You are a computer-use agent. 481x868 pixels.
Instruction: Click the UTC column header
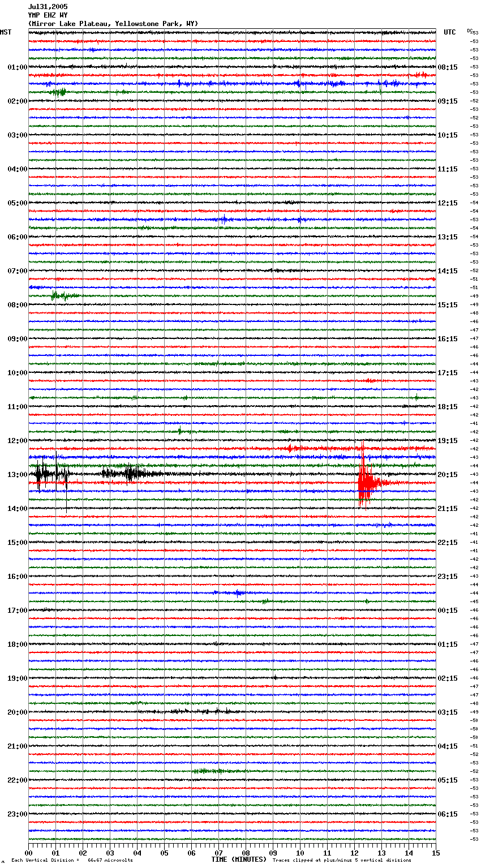point(449,32)
